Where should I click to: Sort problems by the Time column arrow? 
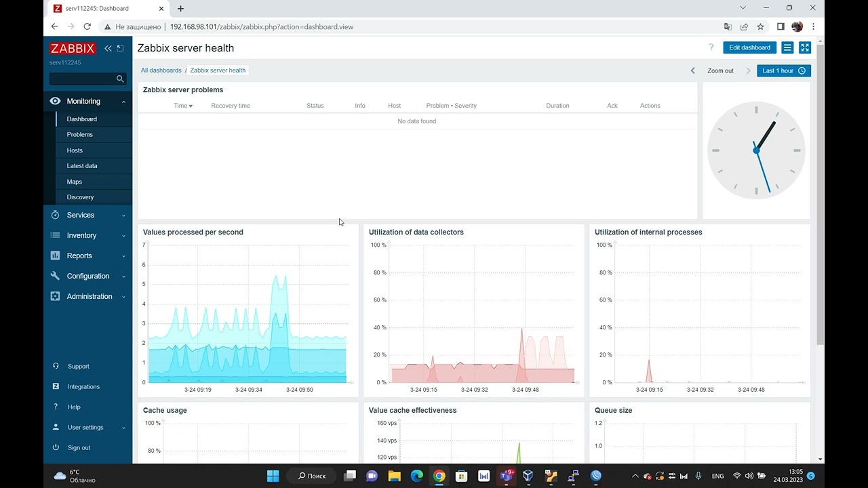click(191, 106)
